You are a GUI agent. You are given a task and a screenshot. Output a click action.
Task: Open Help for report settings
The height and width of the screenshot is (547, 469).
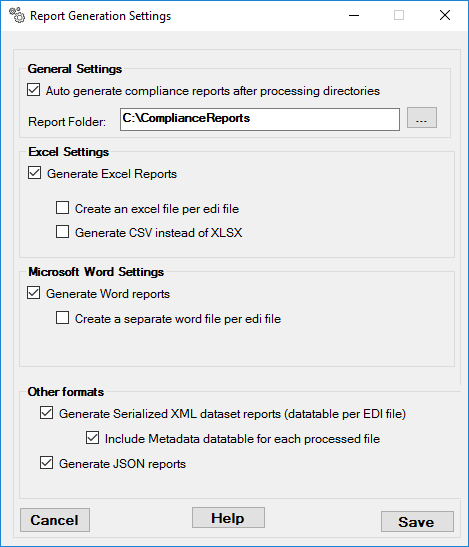click(x=228, y=518)
